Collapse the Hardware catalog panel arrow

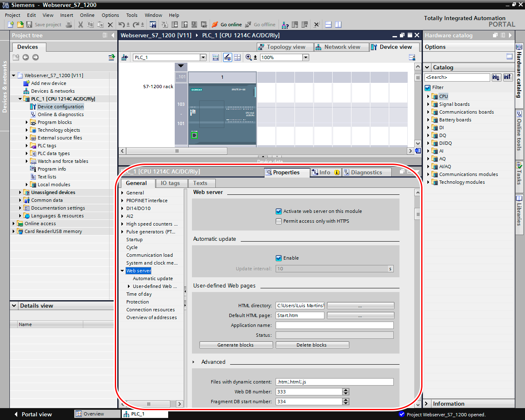point(510,35)
